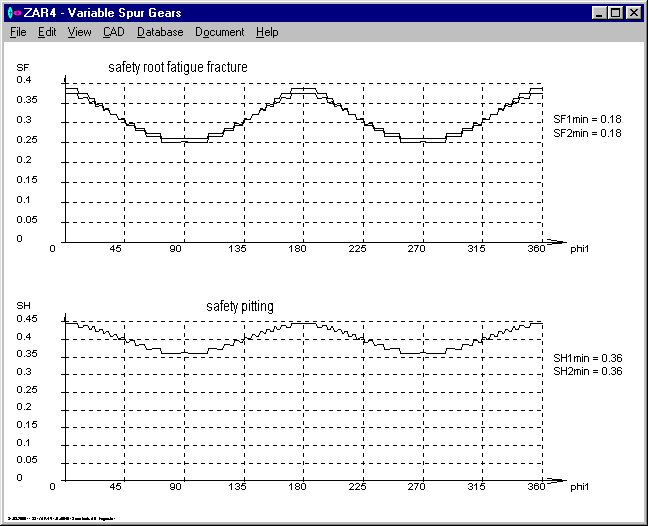Open the Document menu
Viewport: 648px width, 526px height.
pyautogui.click(x=219, y=32)
